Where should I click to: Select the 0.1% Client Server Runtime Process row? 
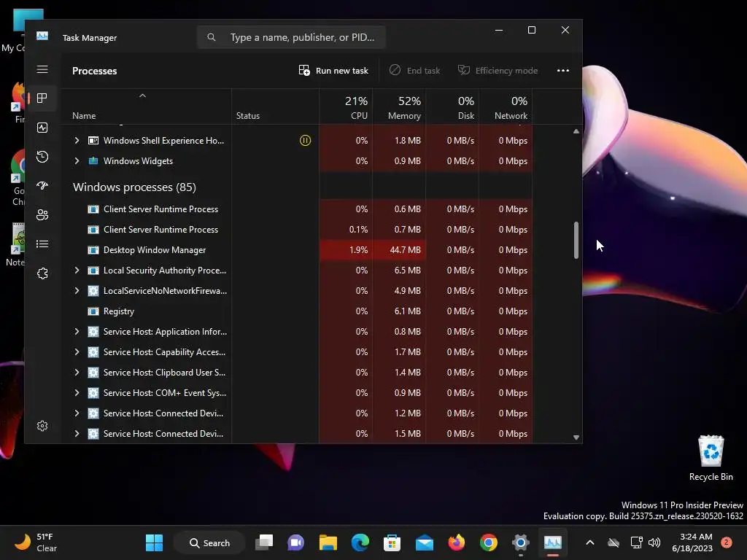[x=298, y=230]
